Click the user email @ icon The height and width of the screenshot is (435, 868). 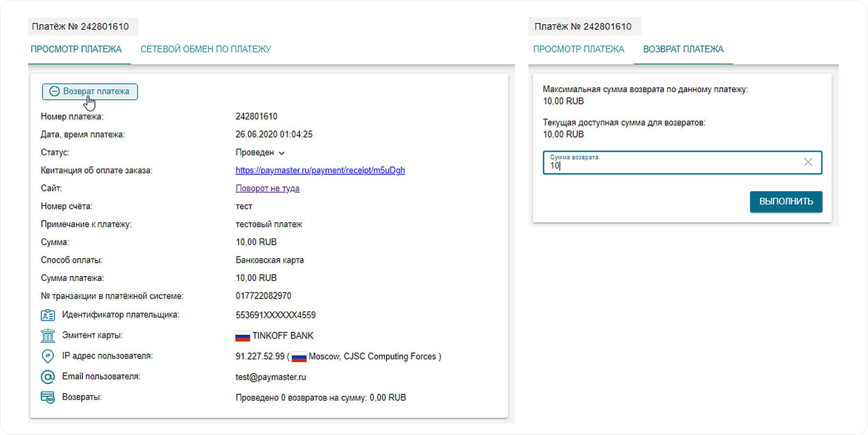(x=48, y=377)
